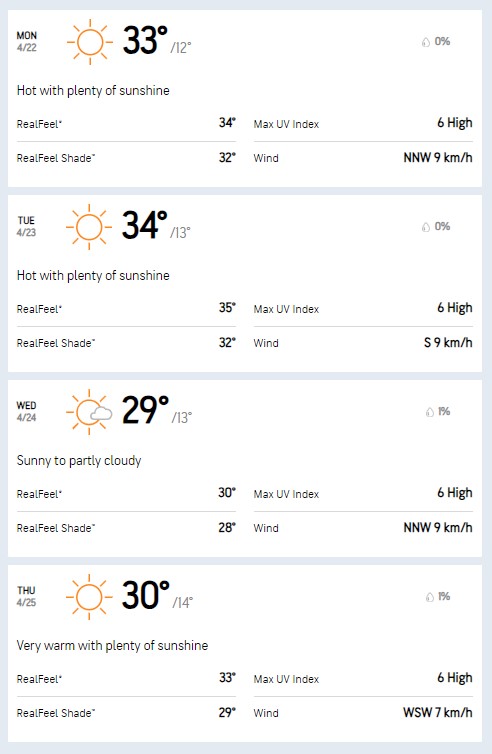The width and height of the screenshot is (492, 754).
Task: Click Monday's 0% precipitation drop icon
Action: pyautogui.click(x=426, y=42)
